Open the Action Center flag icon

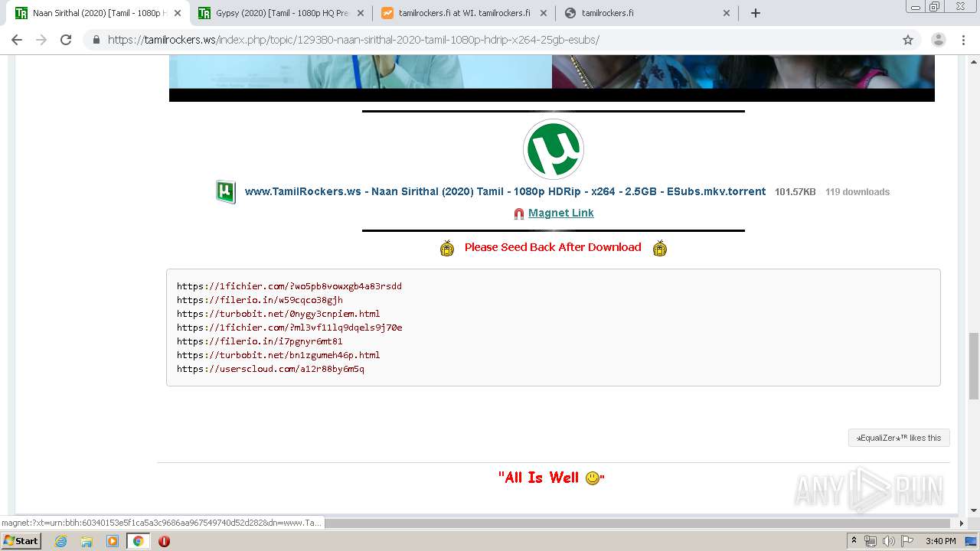[x=907, y=541]
